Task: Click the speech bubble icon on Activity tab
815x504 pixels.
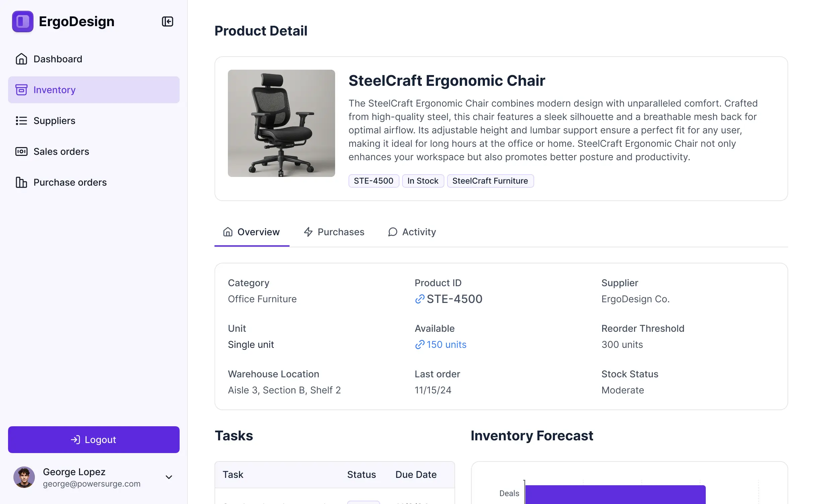Action: tap(392, 232)
